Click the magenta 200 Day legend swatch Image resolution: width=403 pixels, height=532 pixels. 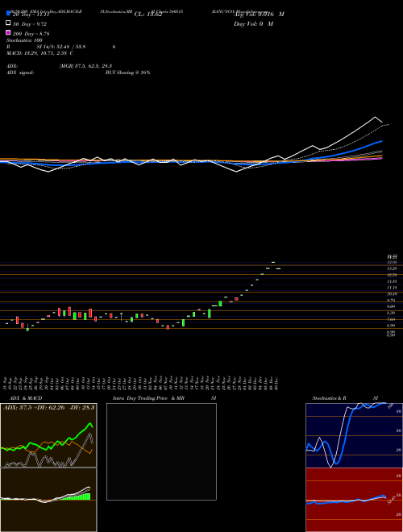pos(8,32)
